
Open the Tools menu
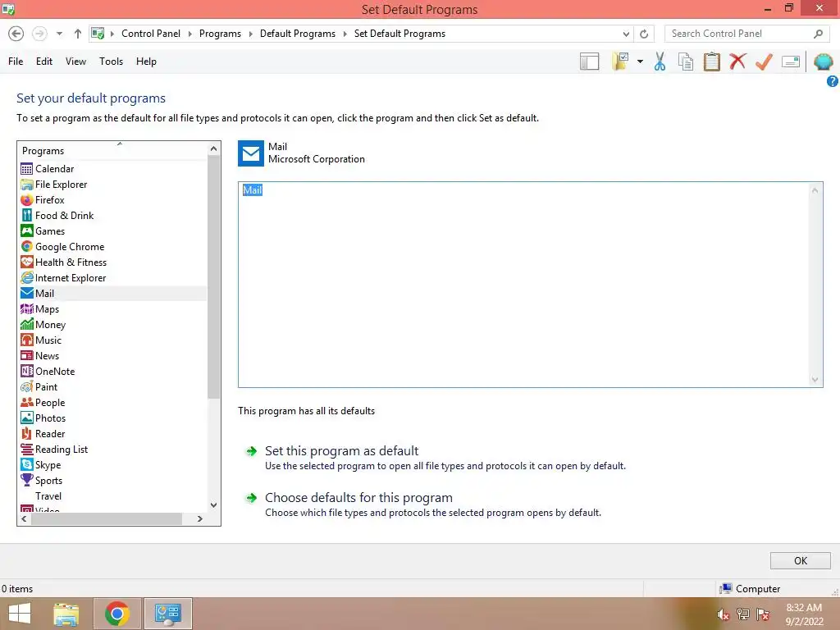[111, 62]
